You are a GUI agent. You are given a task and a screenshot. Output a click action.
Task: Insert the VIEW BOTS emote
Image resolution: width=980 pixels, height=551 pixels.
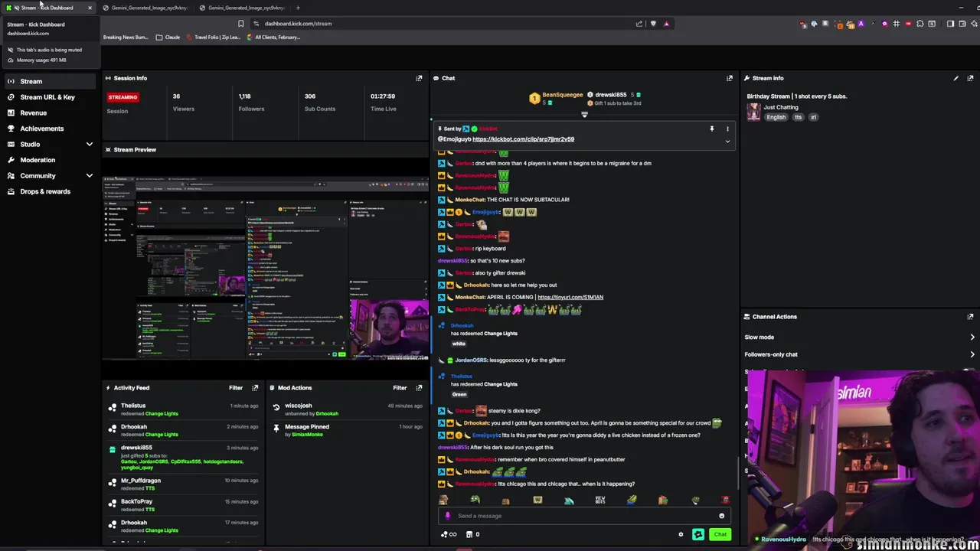pyautogui.click(x=600, y=500)
